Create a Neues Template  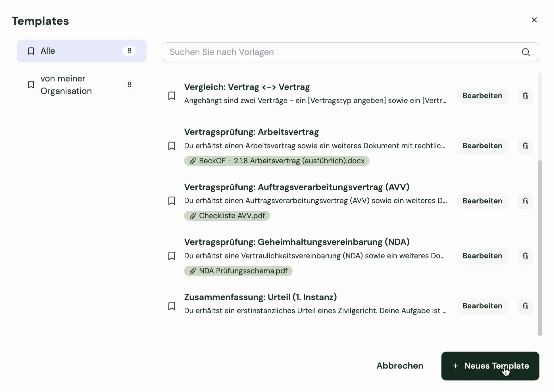pos(490,366)
